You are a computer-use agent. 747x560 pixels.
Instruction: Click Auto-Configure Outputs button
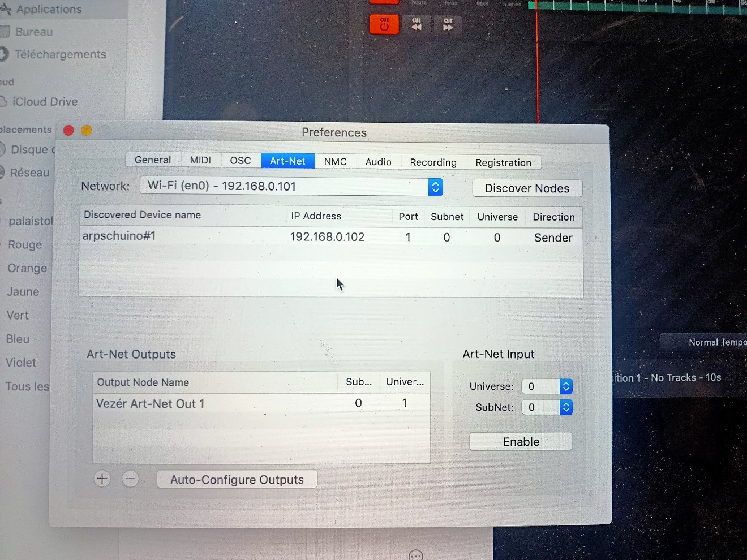pos(237,480)
